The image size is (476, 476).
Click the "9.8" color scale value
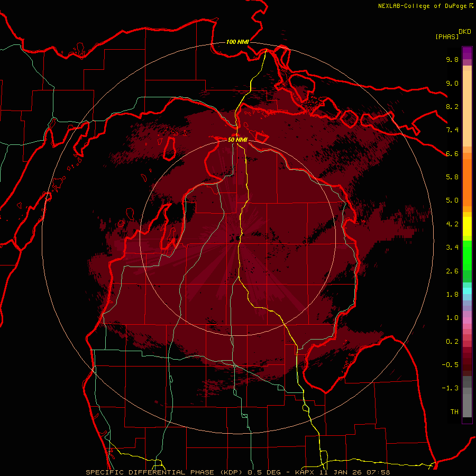[x=452, y=59]
